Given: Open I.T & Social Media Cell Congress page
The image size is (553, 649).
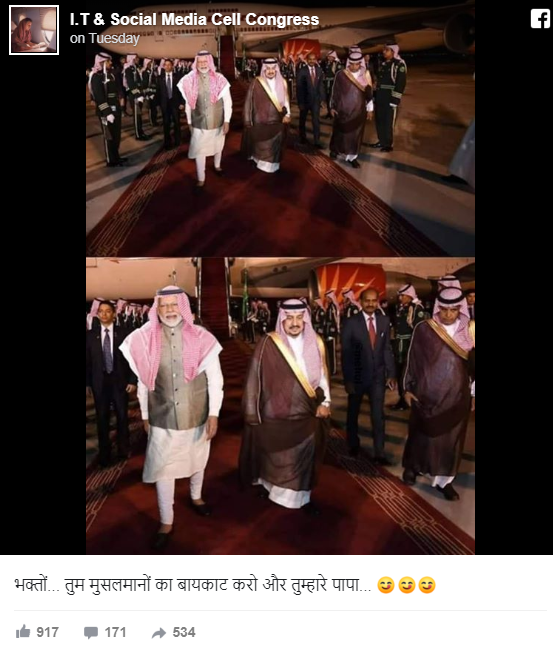Looking at the screenshot, I should click(194, 19).
